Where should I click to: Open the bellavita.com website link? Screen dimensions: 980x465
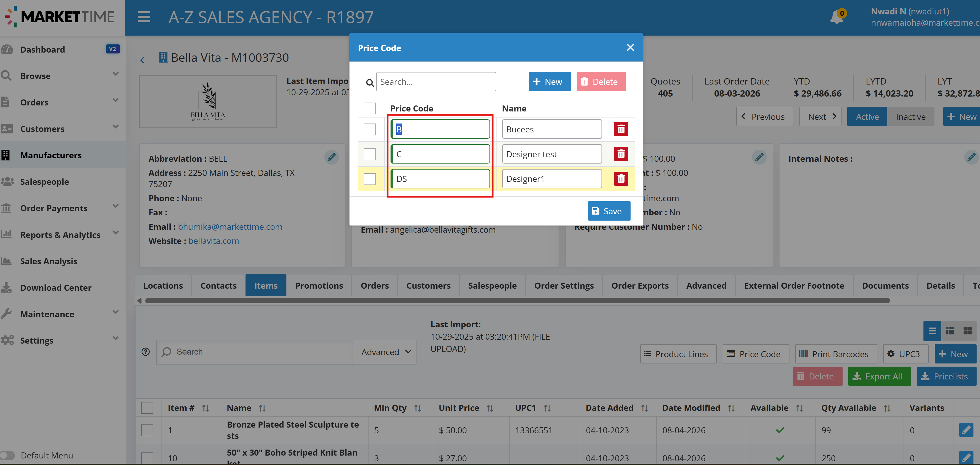tap(214, 241)
